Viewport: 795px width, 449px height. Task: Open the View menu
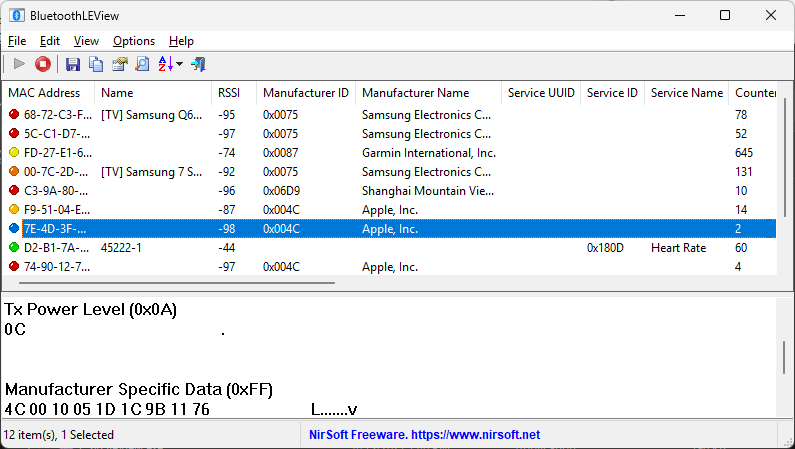coord(86,41)
